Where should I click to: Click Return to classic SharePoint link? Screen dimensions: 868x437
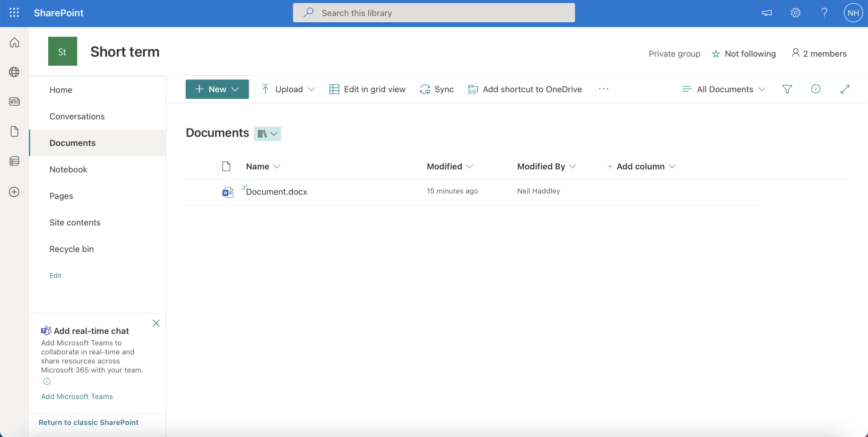88,422
